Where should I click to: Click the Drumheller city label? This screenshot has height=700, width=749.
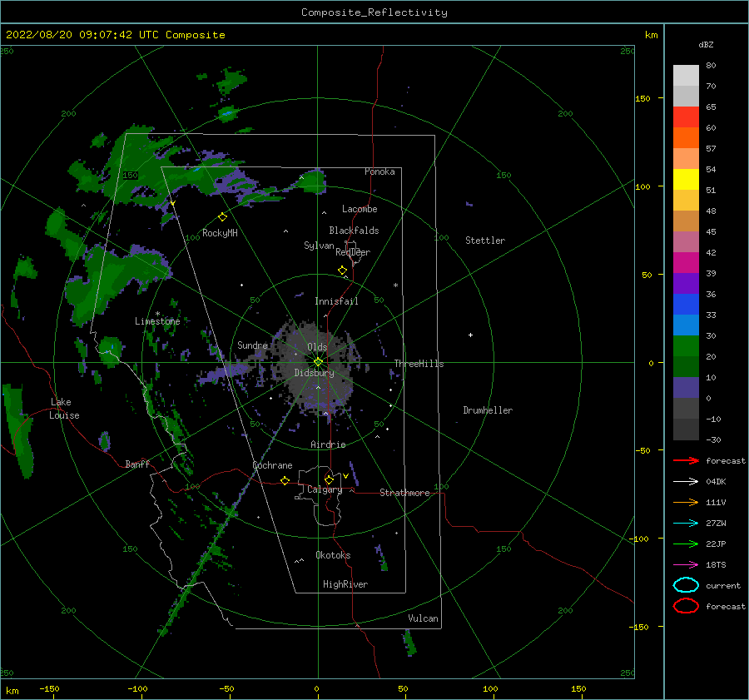coord(488,410)
